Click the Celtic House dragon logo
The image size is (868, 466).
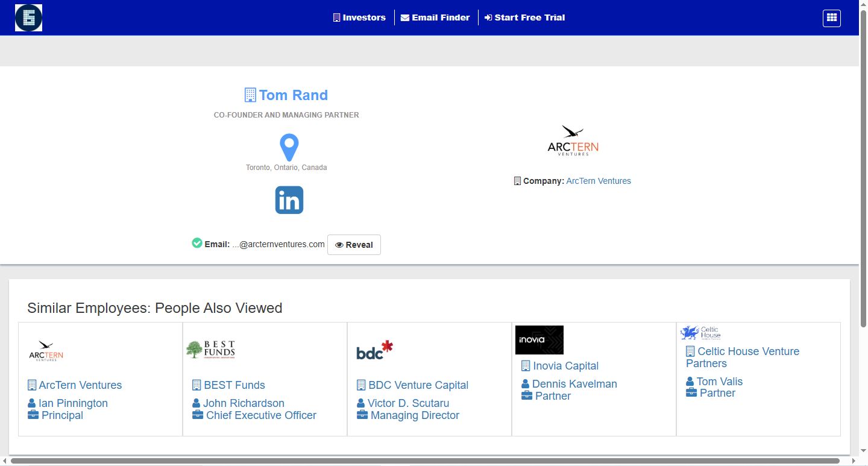tap(700, 333)
